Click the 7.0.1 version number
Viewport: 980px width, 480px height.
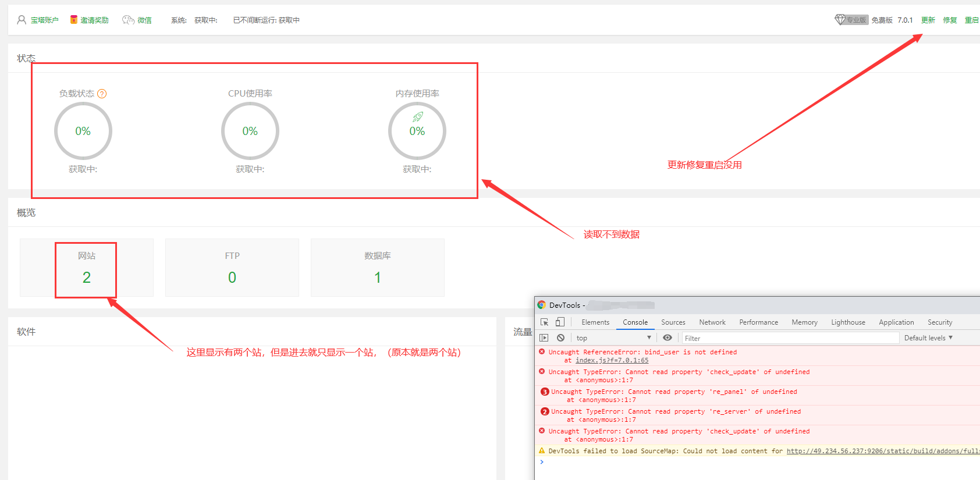click(x=905, y=20)
